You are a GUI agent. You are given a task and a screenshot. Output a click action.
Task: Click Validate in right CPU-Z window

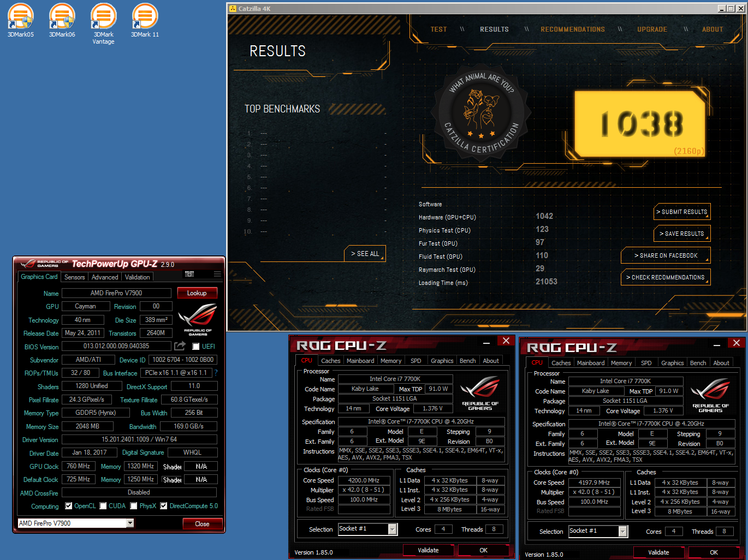coord(658,552)
